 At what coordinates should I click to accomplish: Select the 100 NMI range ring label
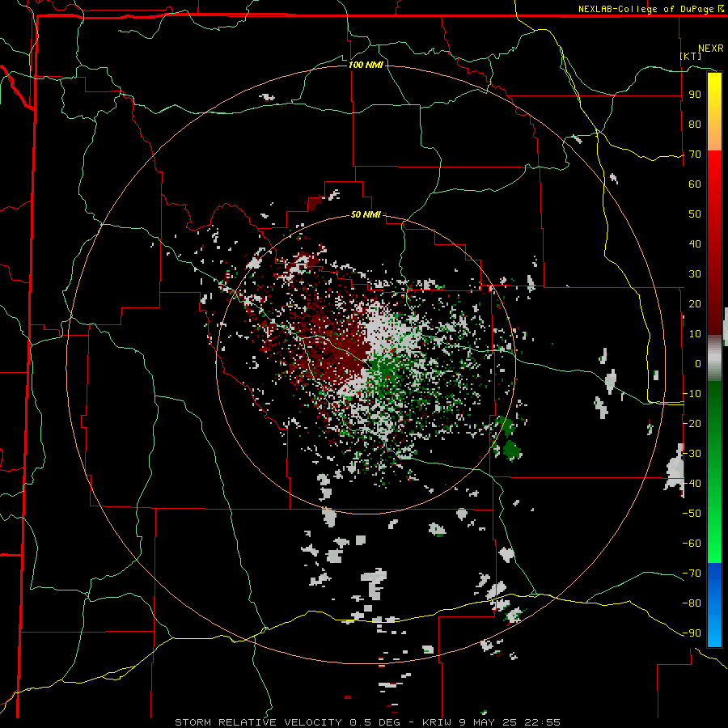click(366, 65)
